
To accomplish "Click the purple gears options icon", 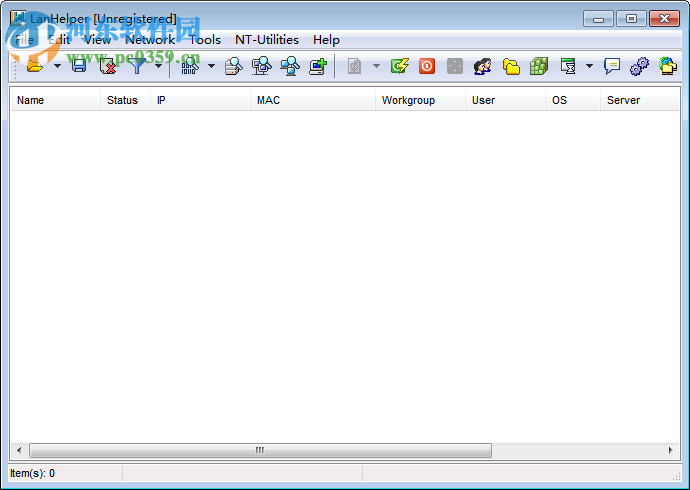I will coord(639,66).
